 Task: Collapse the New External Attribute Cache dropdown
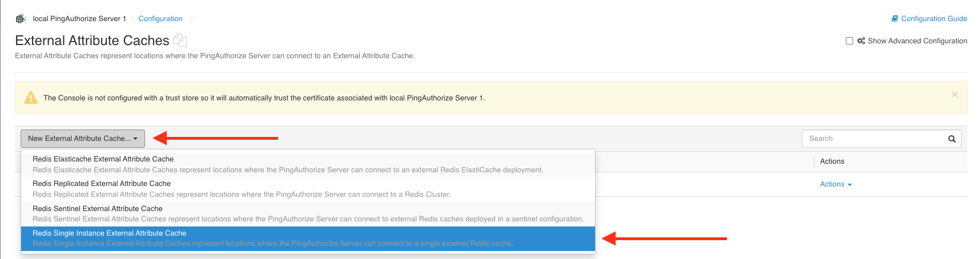coord(83,139)
